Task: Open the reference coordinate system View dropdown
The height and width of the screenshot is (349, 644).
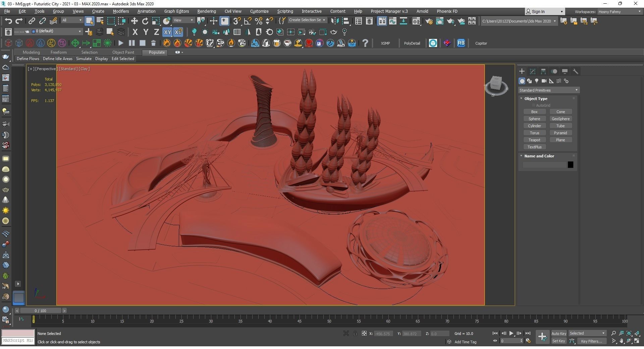Action: tap(183, 20)
